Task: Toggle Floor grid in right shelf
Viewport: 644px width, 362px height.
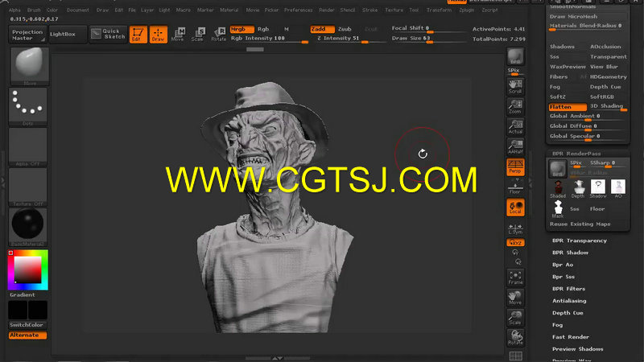Action: coord(515,187)
